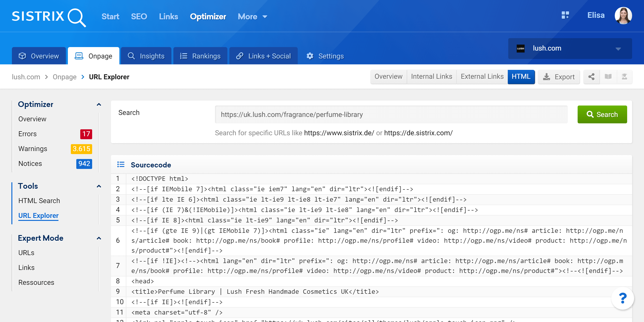
Task: Open the apps grid icon beside Elisa
Action: [565, 15]
